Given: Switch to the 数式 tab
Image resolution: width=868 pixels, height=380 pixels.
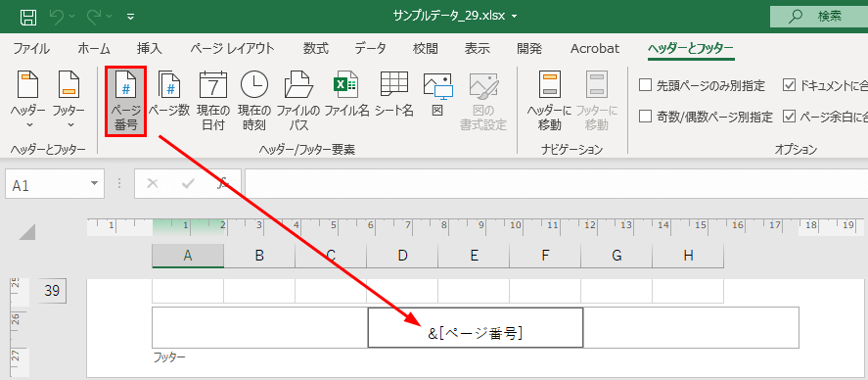Looking at the screenshot, I should [315, 49].
